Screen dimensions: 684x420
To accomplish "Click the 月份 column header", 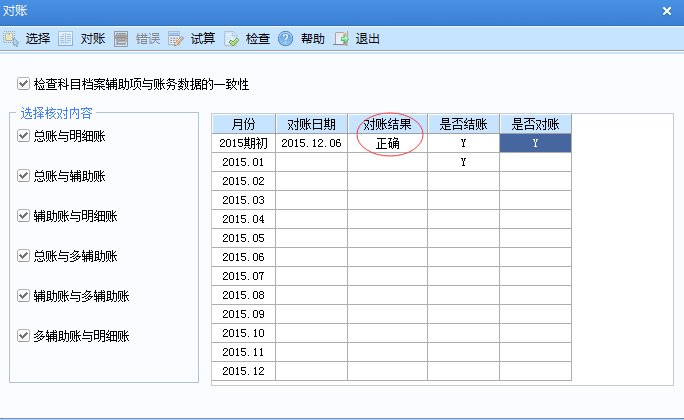I will pos(243,124).
